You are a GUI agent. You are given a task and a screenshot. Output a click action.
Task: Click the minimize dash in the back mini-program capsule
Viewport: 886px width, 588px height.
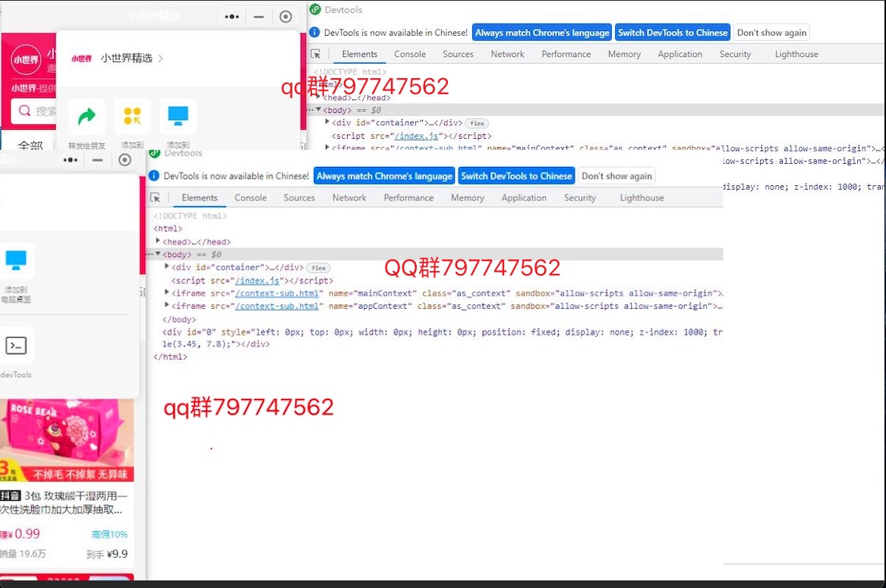[x=259, y=17]
